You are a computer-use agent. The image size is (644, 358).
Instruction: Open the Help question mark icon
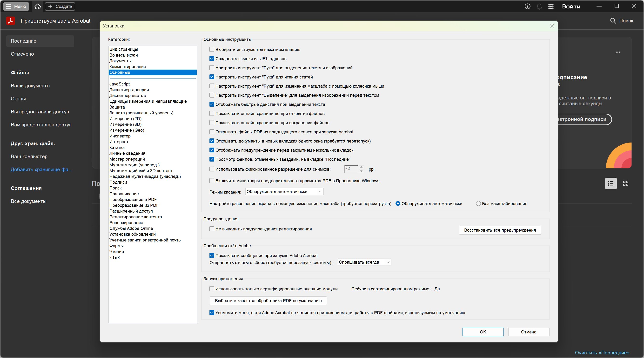tap(527, 7)
